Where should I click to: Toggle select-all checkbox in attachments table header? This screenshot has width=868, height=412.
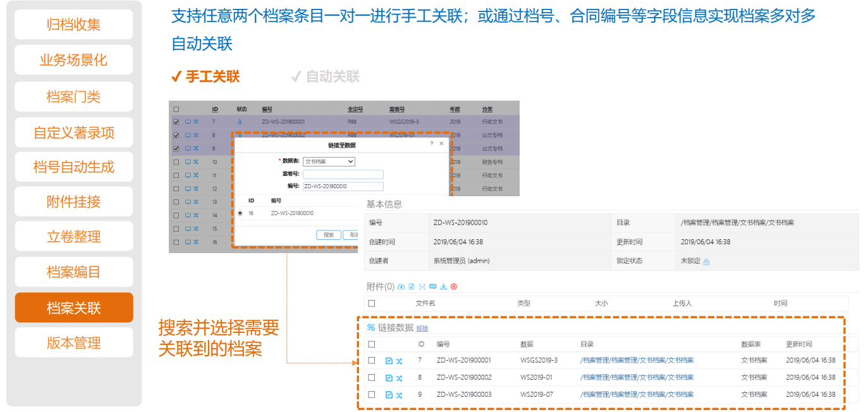372,304
